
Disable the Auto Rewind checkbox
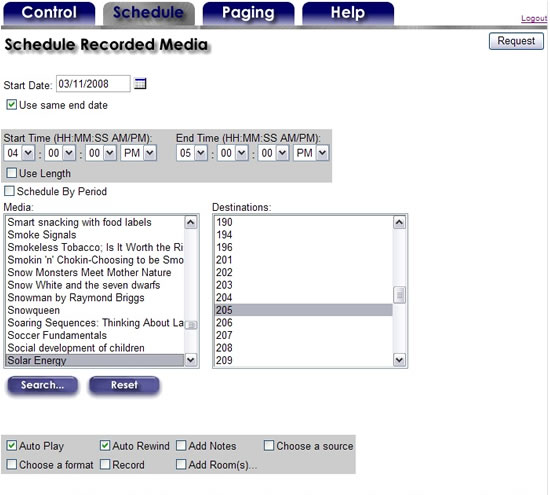tap(105, 446)
